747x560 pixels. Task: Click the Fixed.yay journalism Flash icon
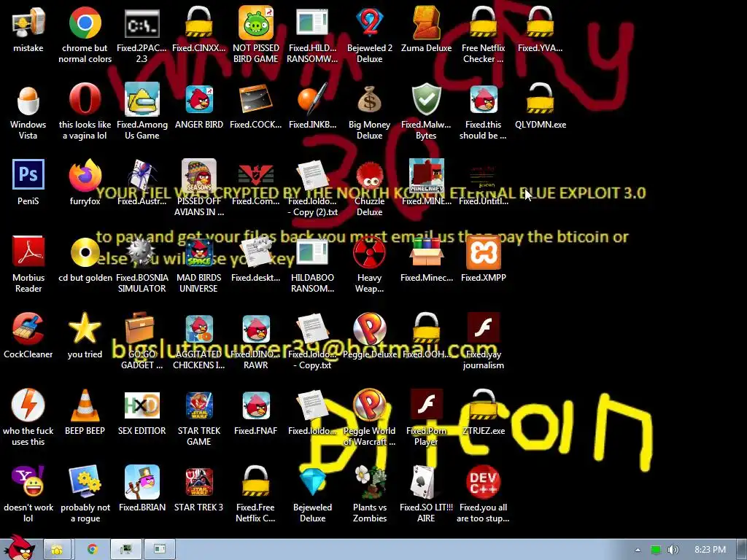click(x=483, y=329)
